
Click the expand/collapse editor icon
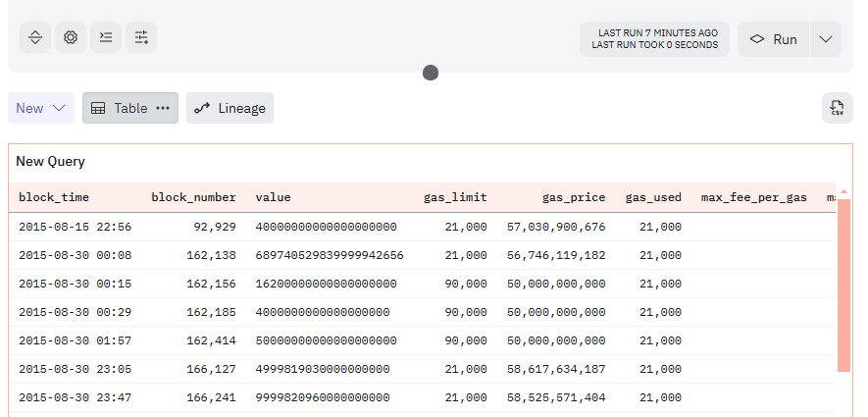35,37
